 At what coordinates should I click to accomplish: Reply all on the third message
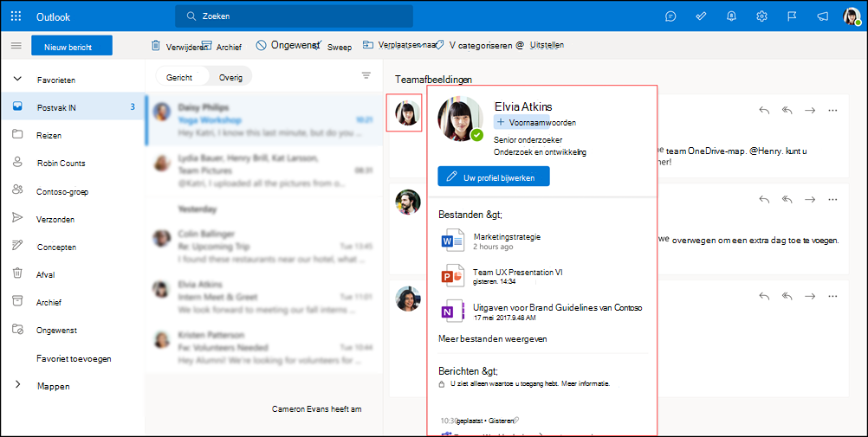point(787,296)
